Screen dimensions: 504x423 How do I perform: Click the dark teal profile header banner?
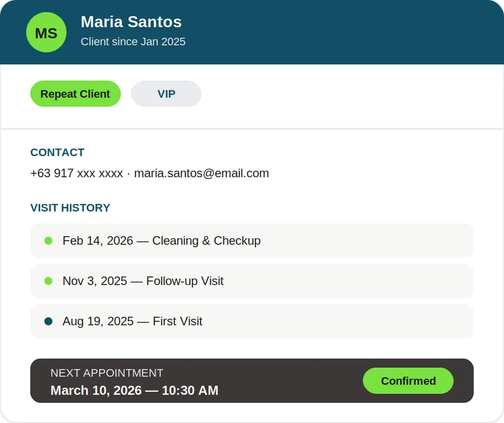(x=251, y=32)
